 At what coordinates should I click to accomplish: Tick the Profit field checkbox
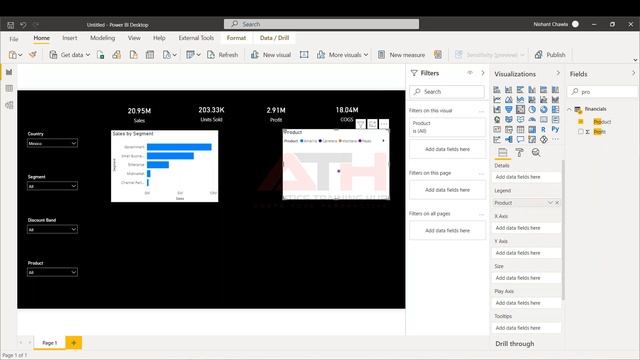coord(581,131)
